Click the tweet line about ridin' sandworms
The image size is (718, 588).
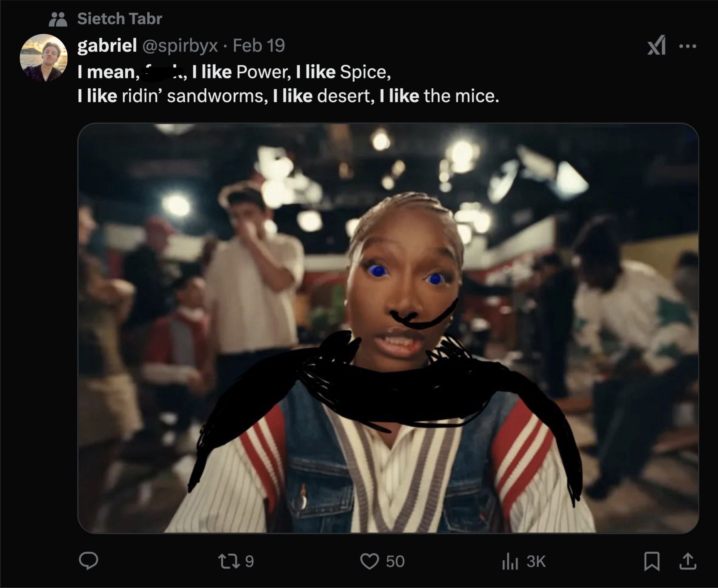(288, 96)
